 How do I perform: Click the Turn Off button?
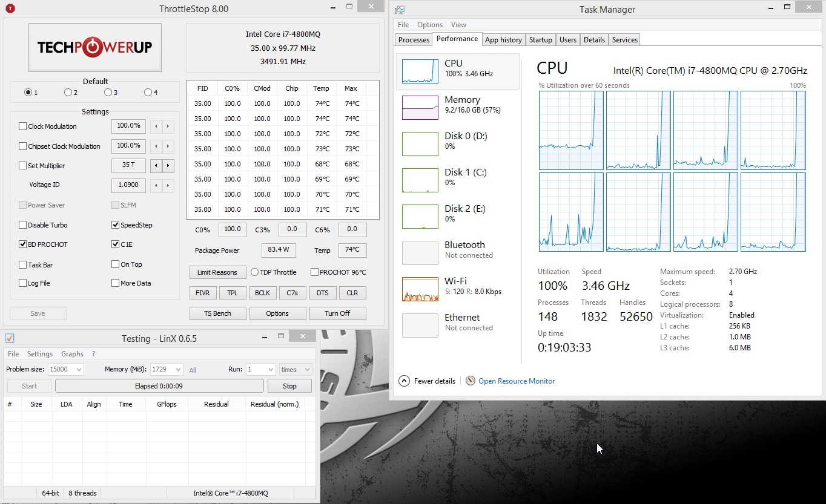pos(337,313)
